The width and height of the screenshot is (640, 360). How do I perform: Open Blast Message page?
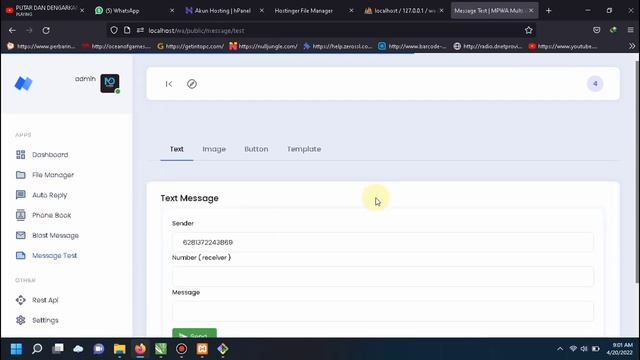pyautogui.click(x=56, y=236)
